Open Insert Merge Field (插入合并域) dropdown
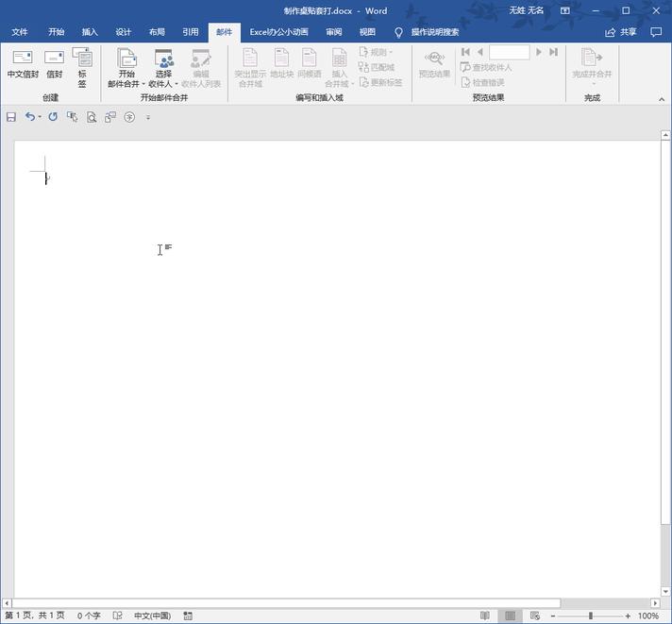The width and height of the screenshot is (672, 624). tap(339, 68)
